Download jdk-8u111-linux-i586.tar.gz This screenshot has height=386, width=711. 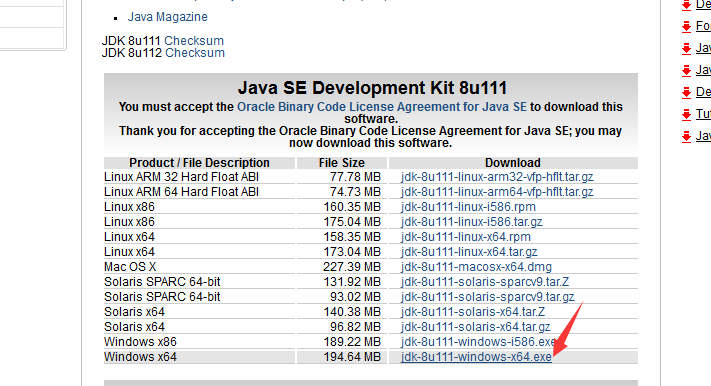[x=472, y=222]
